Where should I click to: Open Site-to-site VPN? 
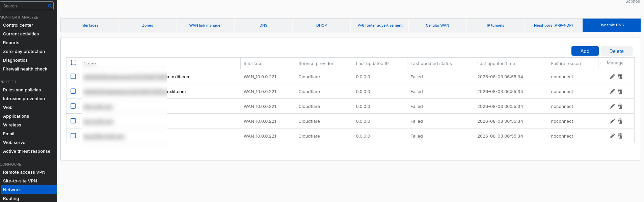(20, 181)
